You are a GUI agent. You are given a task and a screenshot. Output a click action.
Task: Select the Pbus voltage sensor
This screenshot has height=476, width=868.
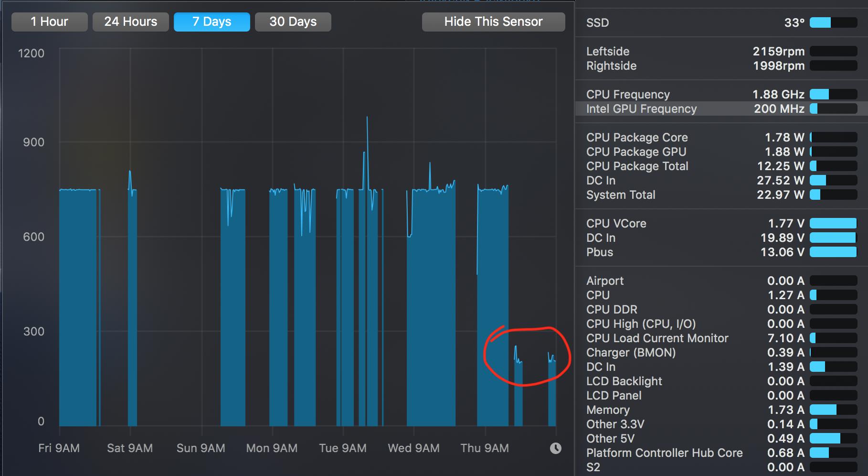(x=721, y=252)
